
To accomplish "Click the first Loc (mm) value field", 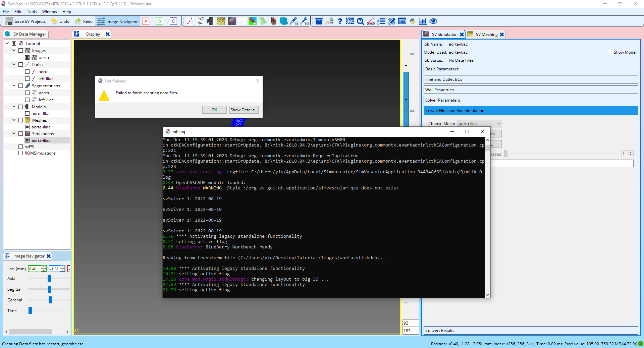I will (35, 269).
